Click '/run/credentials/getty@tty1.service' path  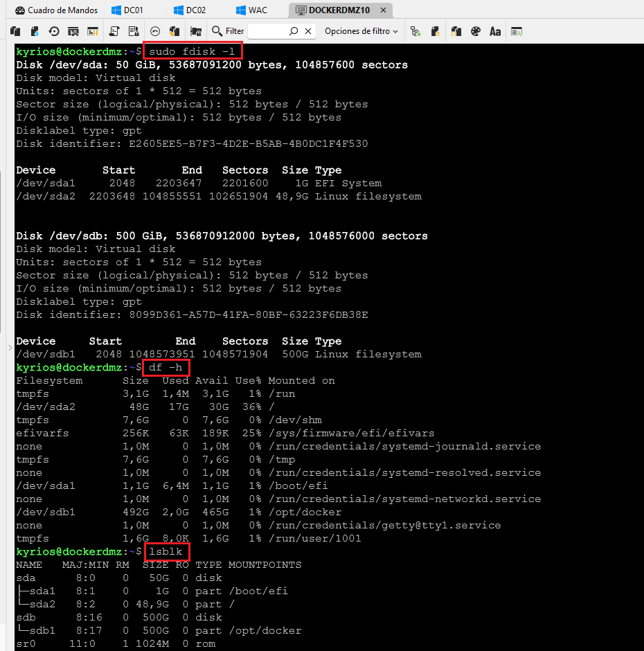[384, 525]
